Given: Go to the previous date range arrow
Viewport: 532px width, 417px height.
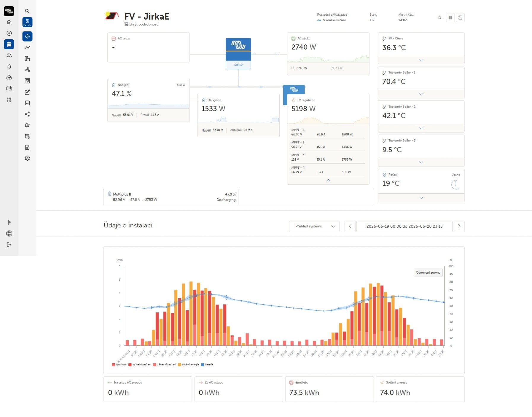Looking at the screenshot, I should (x=350, y=226).
